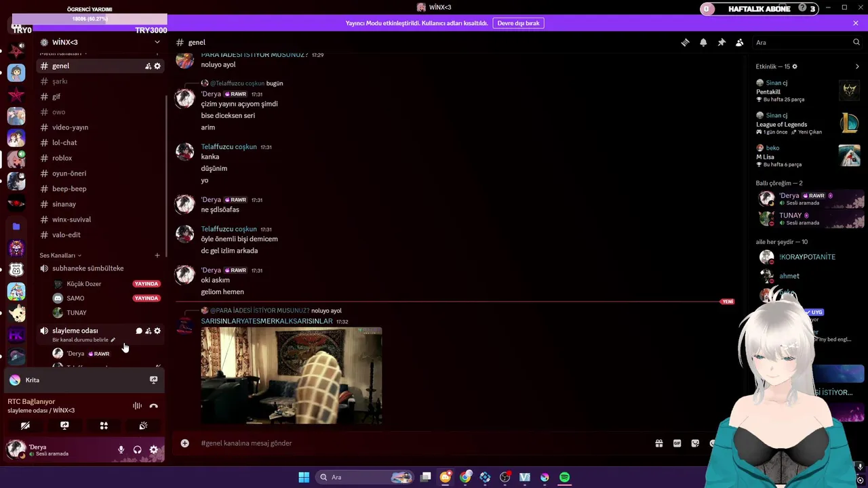868x488 pixels.
Task: Open the lol-chat channel
Action: tap(100, 142)
